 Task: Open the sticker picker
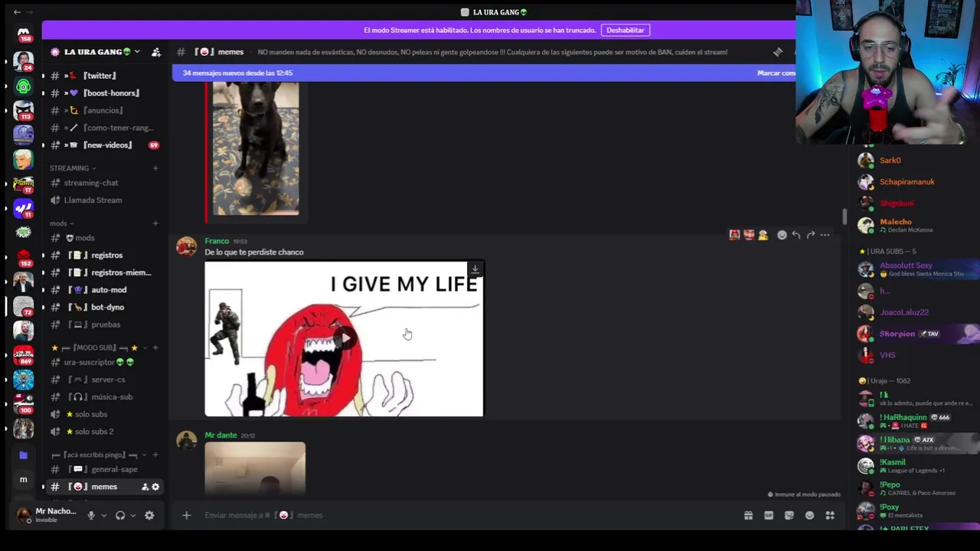point(789,515)
